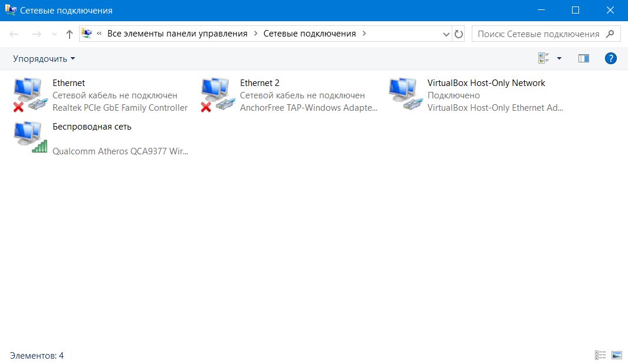
Task: Click the back navigation arrow
Action: pyautogui.click(x=14, y=34)
